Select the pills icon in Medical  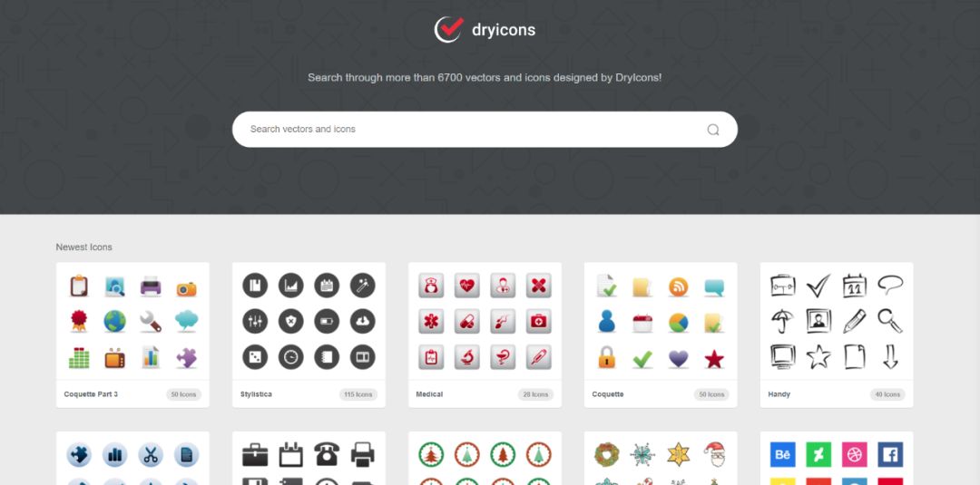(x=467, y=321)
